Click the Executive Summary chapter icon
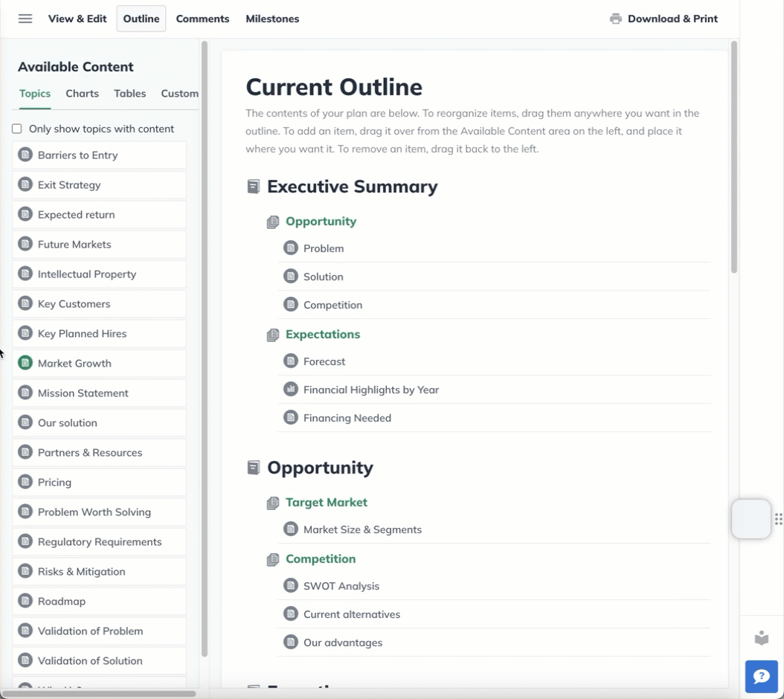The height and width of the screenshot is (699, 784). (x=254, y=187)
